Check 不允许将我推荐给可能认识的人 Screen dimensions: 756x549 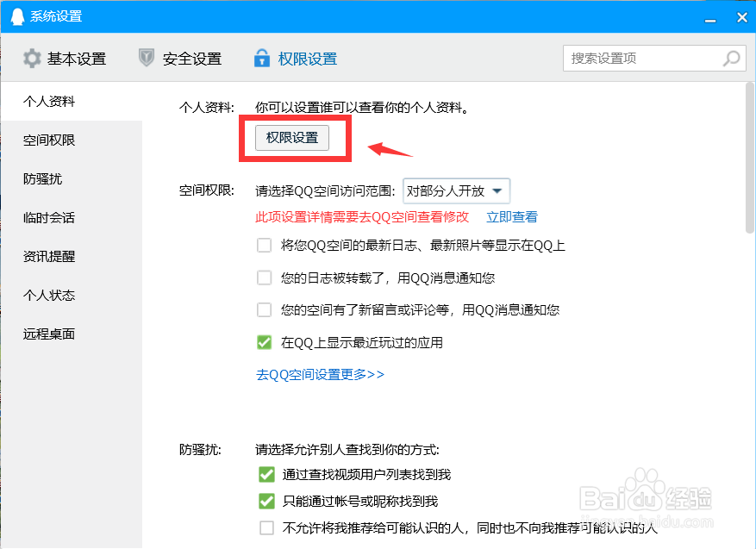[266, 527]
